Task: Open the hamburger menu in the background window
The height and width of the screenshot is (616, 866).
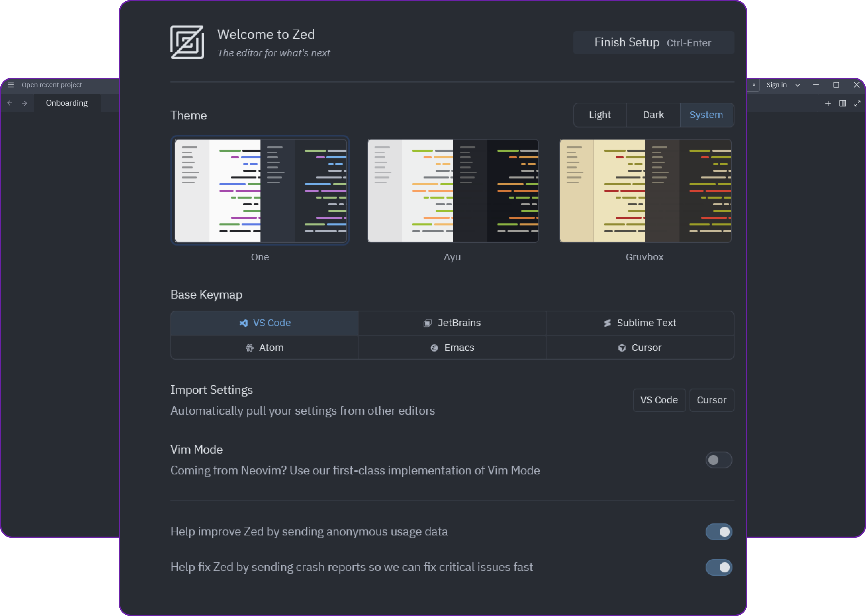Action: pyautogui.click(x=11, y=85)
